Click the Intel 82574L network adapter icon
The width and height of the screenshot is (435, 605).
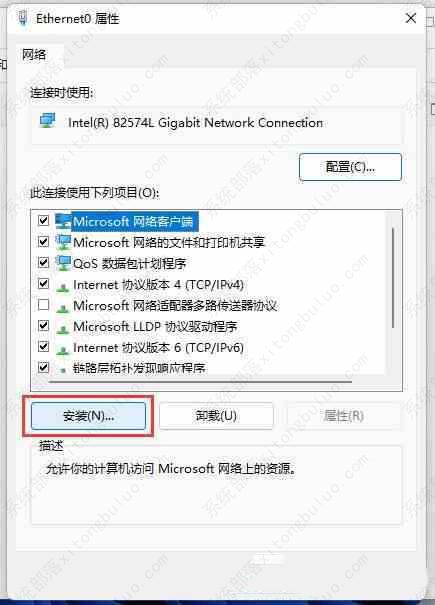click(48, 121)
